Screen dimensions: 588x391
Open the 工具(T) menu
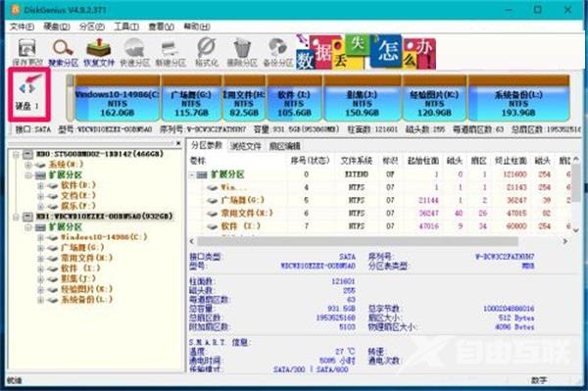click(x=126, y=26)
